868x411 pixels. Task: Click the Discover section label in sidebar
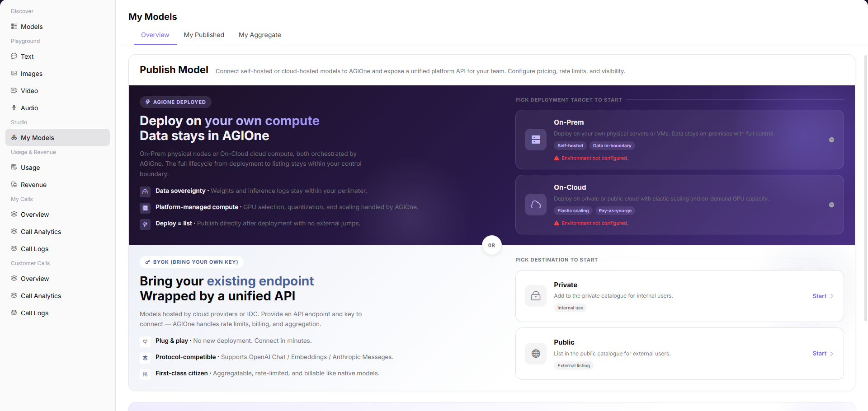click(22, 11)
